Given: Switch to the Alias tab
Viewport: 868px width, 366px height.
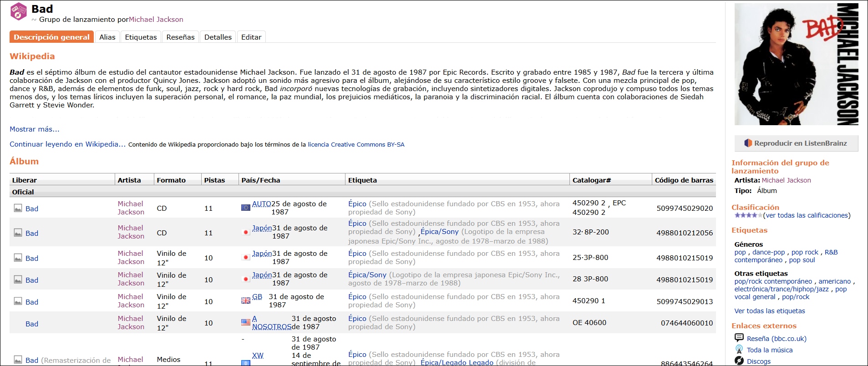Looking at the screenshot, I should [x=107, y=37].
